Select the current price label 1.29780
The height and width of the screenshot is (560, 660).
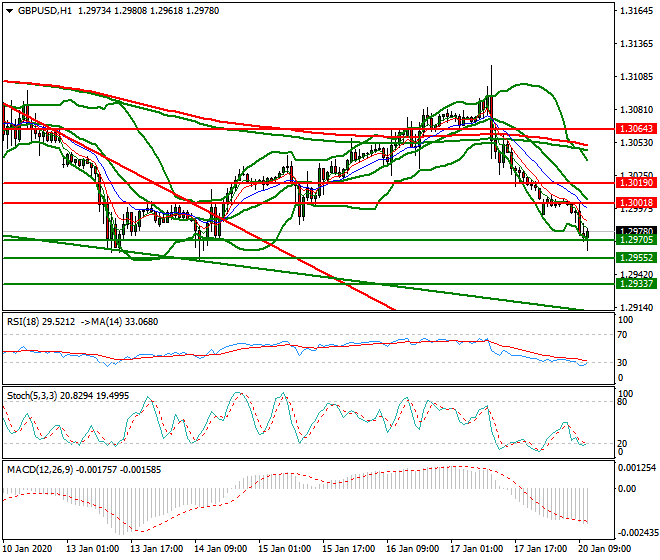click(x=636, y=231)
